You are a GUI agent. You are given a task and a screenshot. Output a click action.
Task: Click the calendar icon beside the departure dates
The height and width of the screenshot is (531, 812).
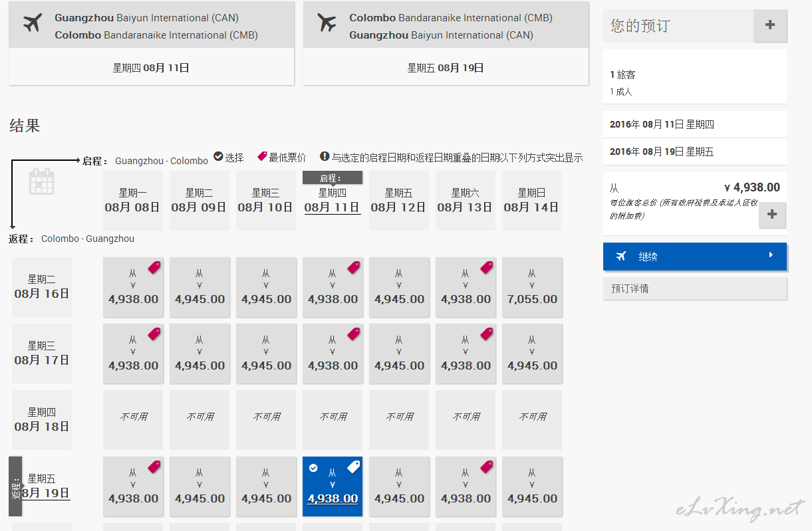[x=42, y=181]
